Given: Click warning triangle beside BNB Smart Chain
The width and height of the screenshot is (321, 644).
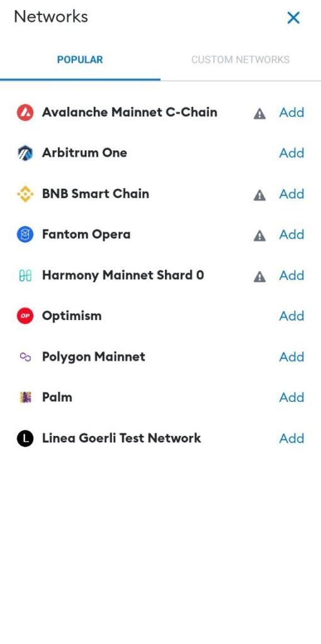Looking at the screenshot, I should [x=259, y=195].
